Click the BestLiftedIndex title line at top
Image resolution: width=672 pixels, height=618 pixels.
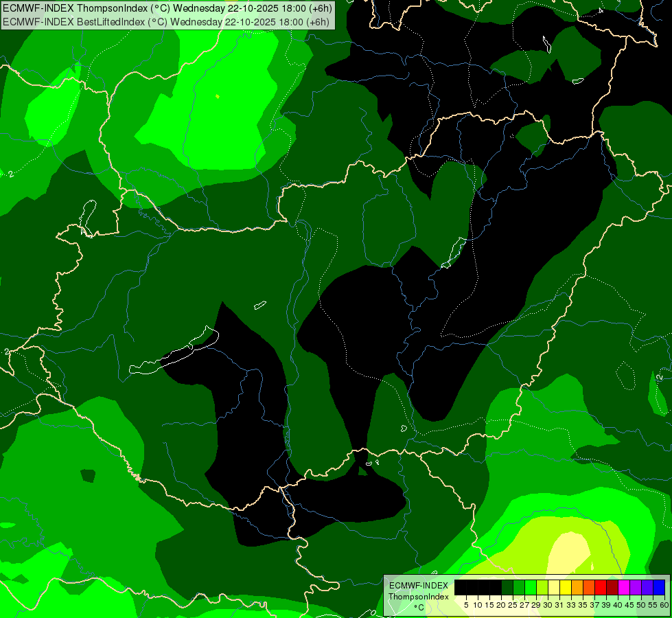166,22
